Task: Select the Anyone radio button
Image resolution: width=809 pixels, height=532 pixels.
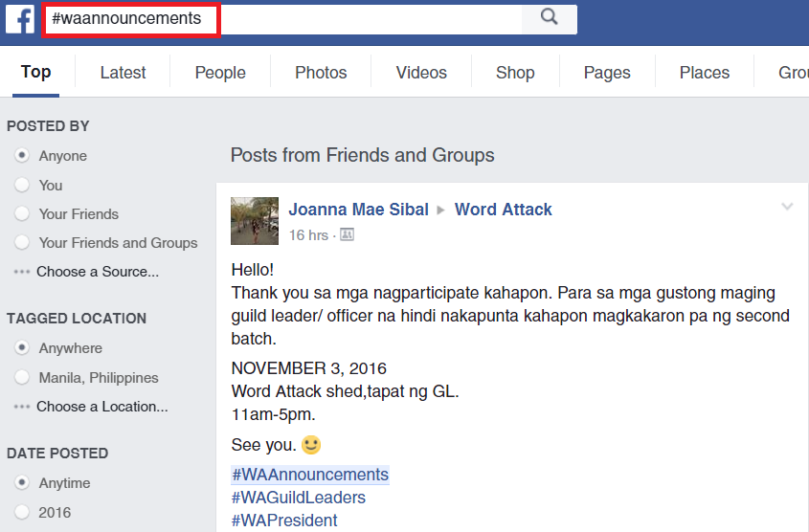Action: (x=22, y=155)
